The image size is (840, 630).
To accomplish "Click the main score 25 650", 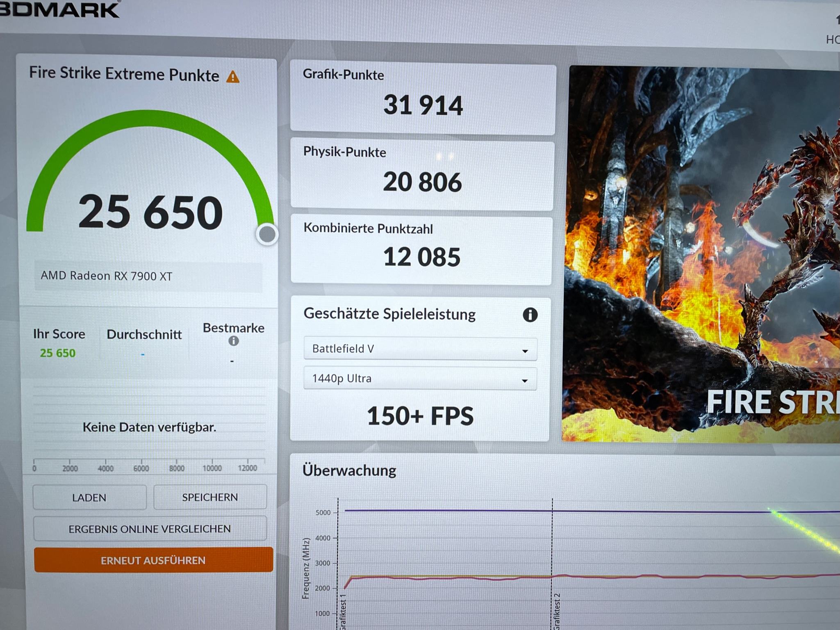I will (150, 212).
